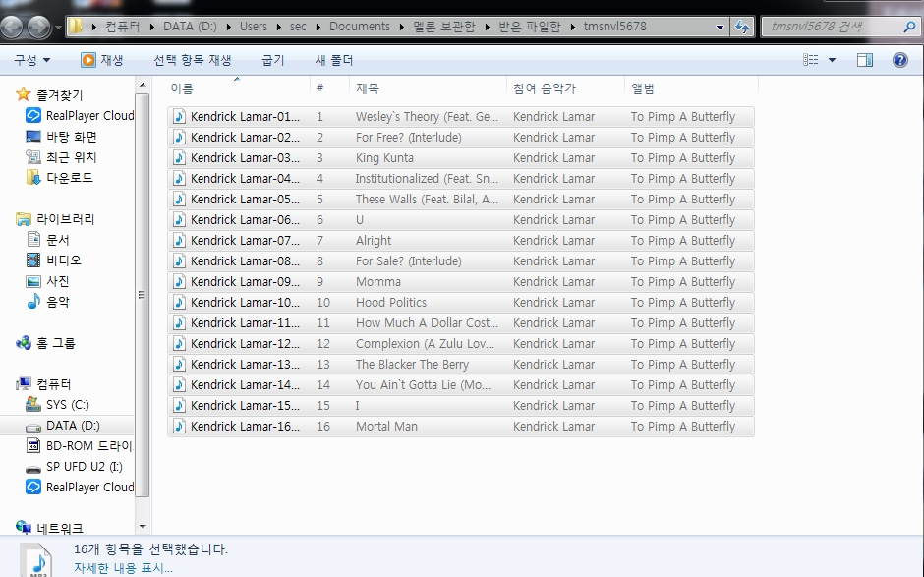Click the Back navigation arrow button
This screenshot has height=577, width=924.
click(x=14, y=27)
